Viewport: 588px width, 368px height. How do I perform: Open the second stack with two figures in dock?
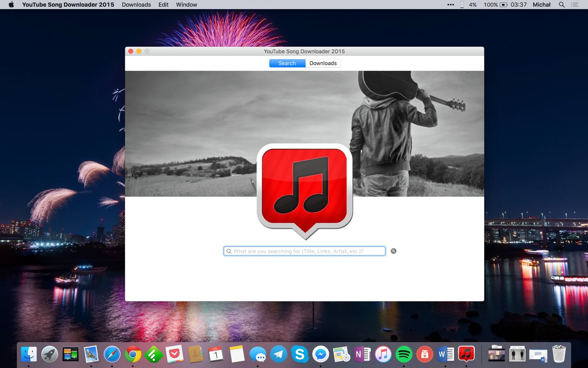click(x=517, y=354)
